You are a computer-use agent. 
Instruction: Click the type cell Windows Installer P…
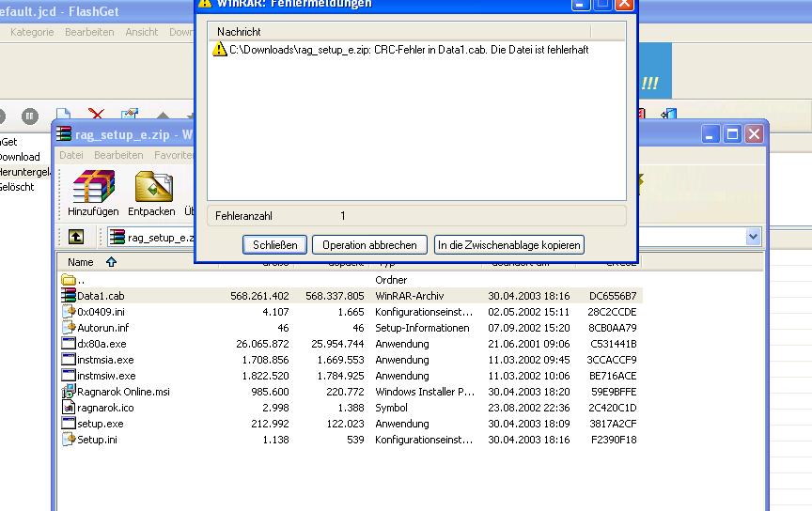click(x=425, y=392)
